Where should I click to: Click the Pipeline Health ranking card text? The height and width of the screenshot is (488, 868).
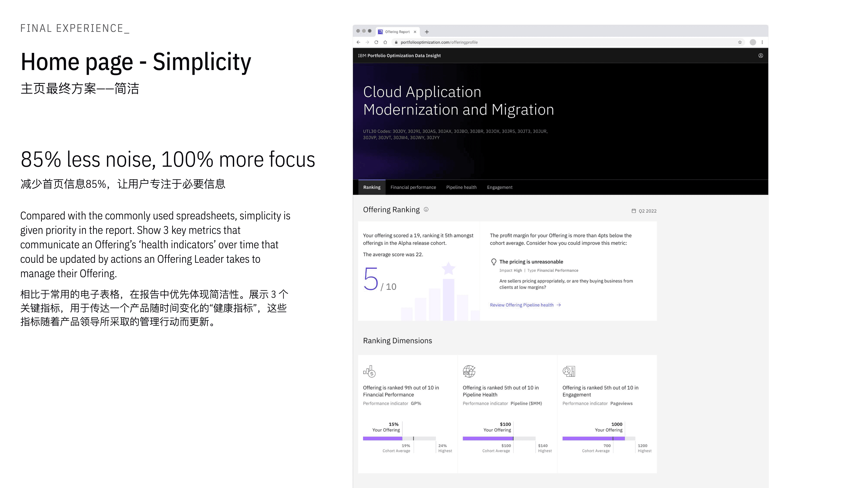coord(501,391)
